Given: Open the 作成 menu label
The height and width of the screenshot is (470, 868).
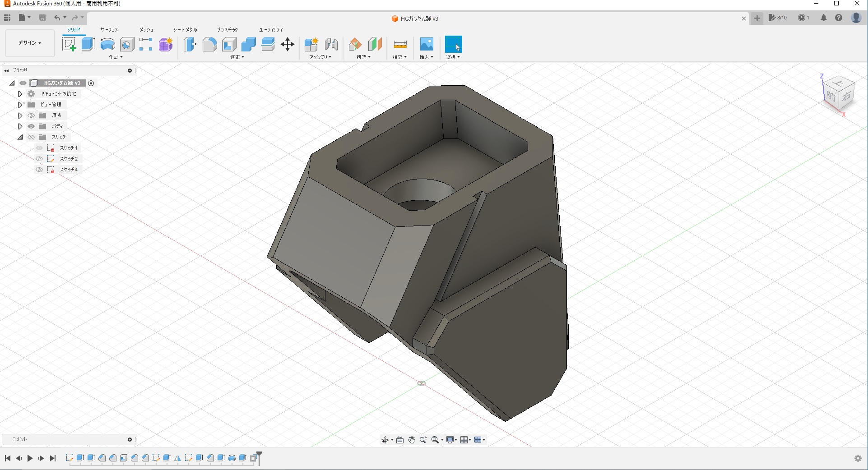Looking at the screenshot, I should pyautogui.click(x=116, y=57).
